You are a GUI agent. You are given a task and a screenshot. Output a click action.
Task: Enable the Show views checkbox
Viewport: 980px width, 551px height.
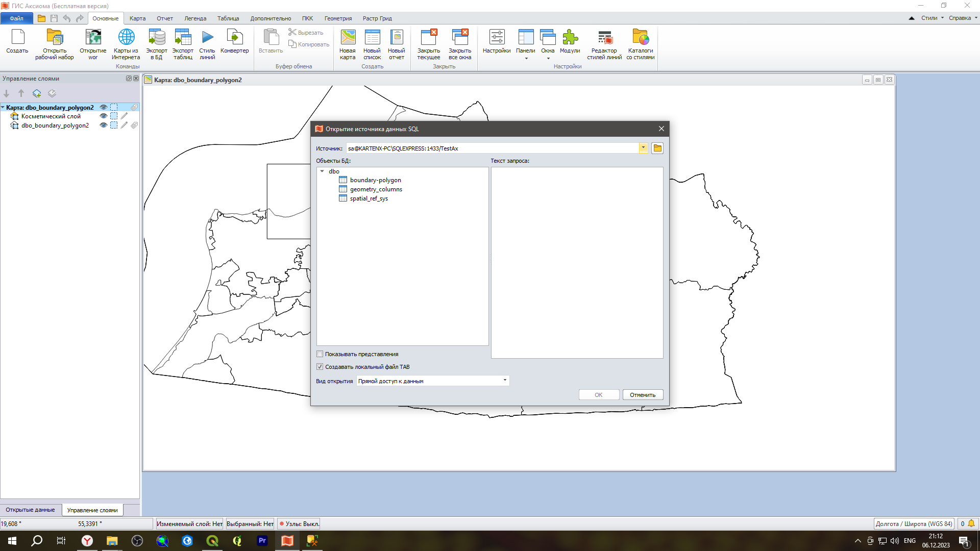click(x=320, y=354)
